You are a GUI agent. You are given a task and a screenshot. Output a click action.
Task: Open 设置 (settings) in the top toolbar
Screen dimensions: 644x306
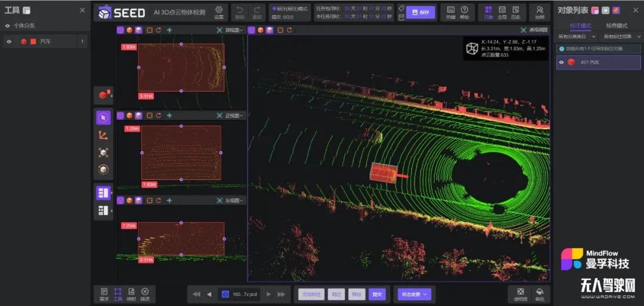(219, 12)
